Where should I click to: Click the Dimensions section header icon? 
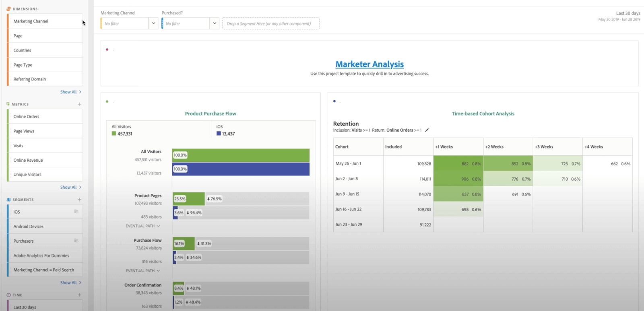[8, 9]
